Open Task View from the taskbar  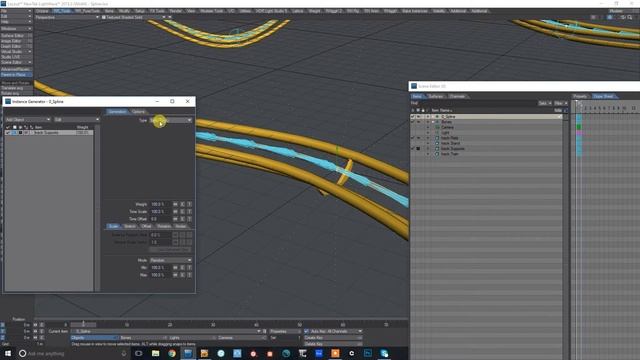139,353
